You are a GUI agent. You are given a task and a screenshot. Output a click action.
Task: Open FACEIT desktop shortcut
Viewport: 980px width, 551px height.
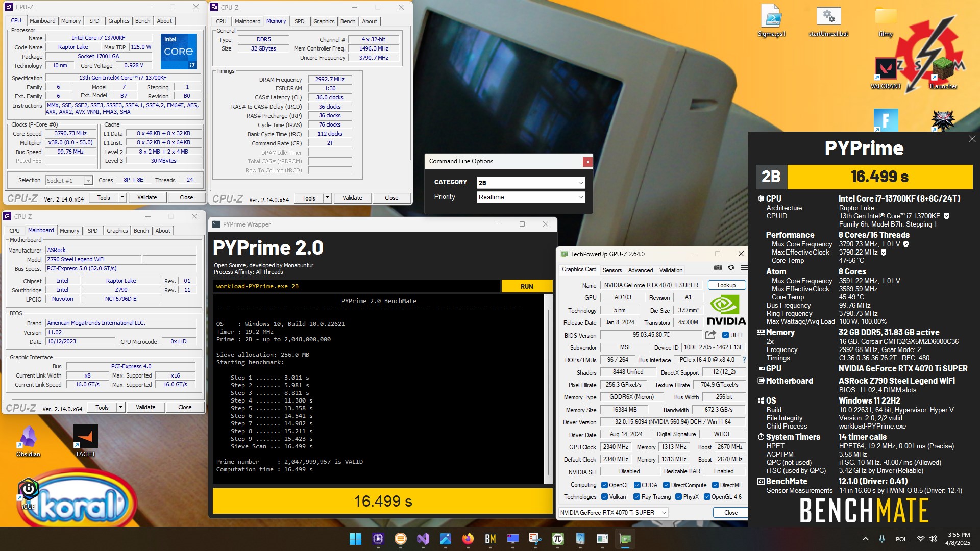pyautogui.click(x=85, y=441)
